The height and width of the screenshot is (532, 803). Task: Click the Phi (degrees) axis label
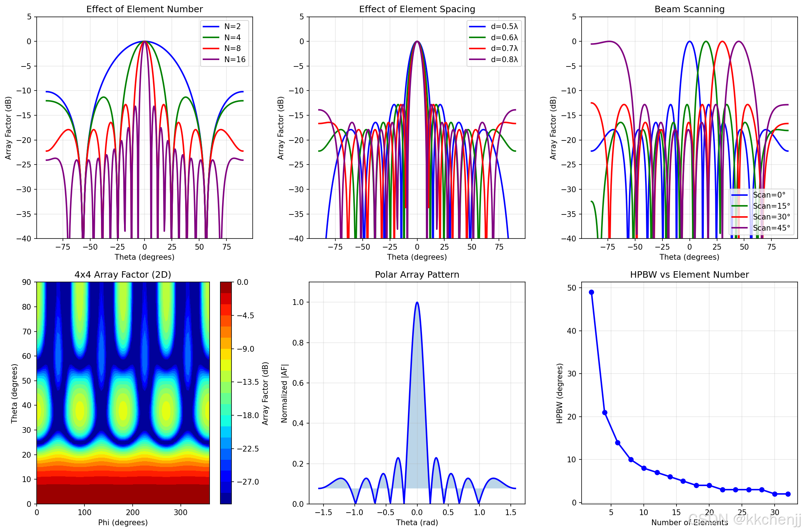click(x=123, y=523)
